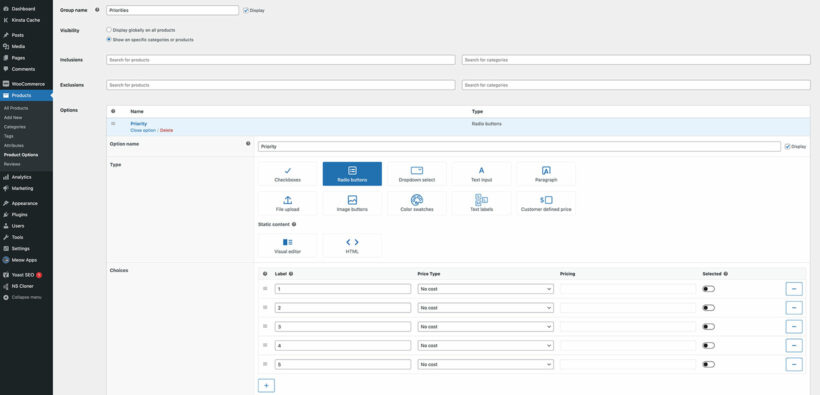
Task: Add a new choice with plus button
Action: click(x=266, y=386)
